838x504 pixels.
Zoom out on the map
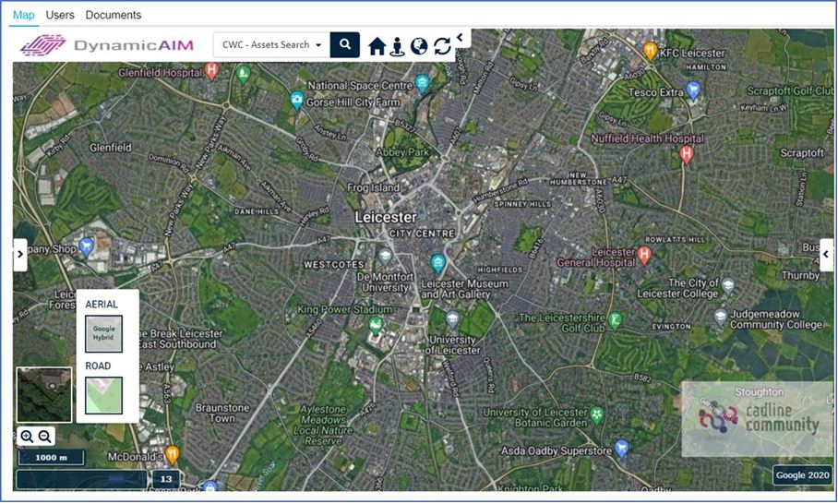coord(45,437)
